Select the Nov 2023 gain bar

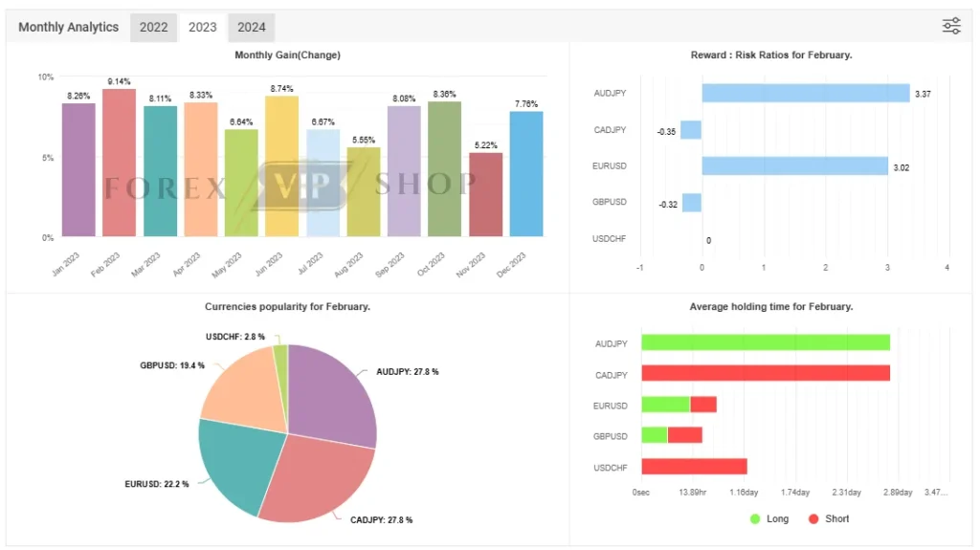pos(485,194)
